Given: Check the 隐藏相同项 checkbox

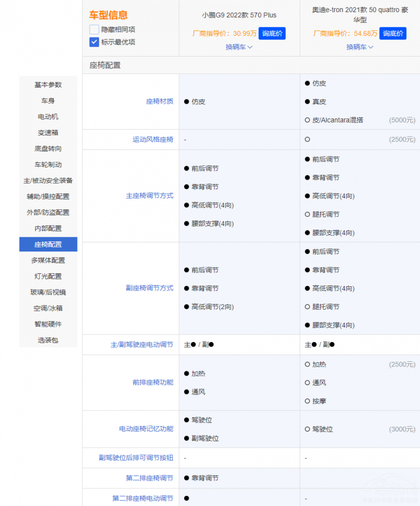Looking at the screenshot, I should (94, 29).
